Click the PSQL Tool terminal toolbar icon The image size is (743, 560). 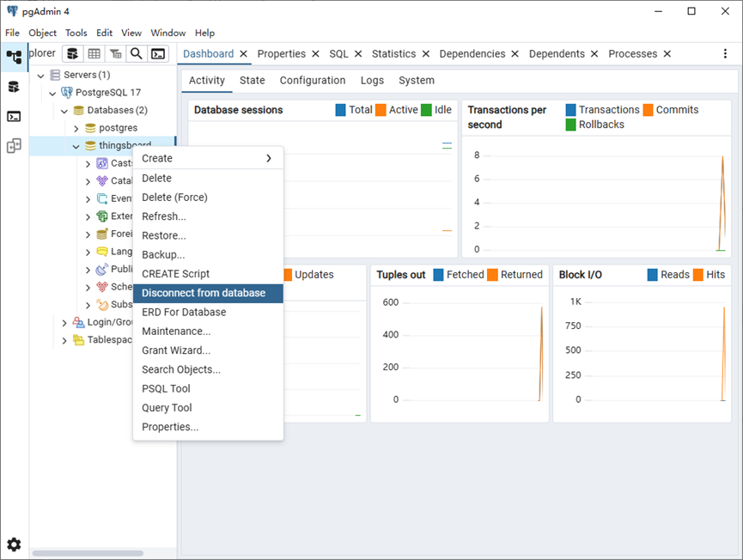(x=158, y=54)
